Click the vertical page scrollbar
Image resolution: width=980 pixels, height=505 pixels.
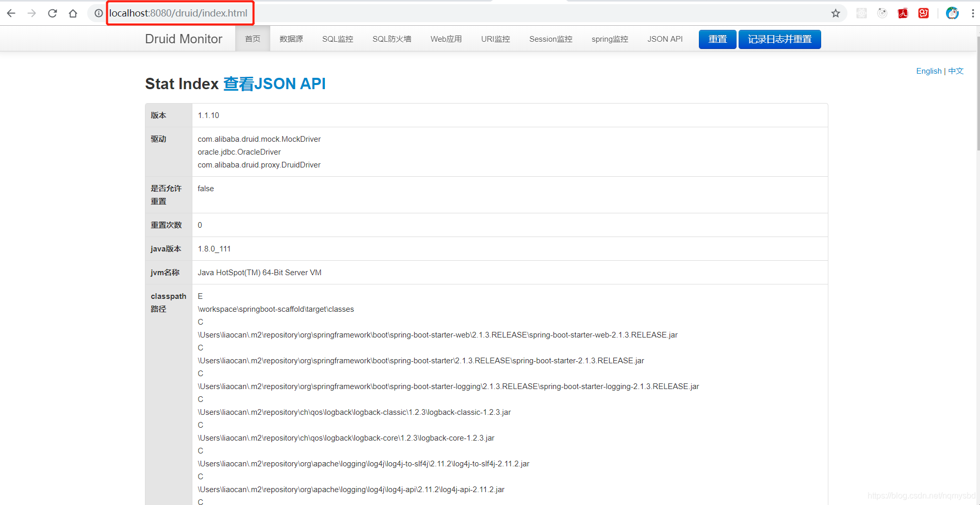click(977, 93)
